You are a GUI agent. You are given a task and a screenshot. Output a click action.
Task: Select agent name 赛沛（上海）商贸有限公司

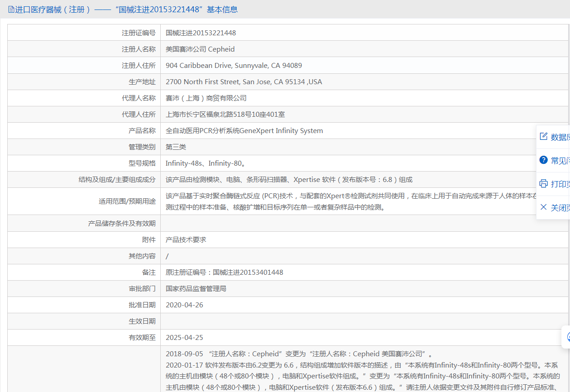click(206, 98)
